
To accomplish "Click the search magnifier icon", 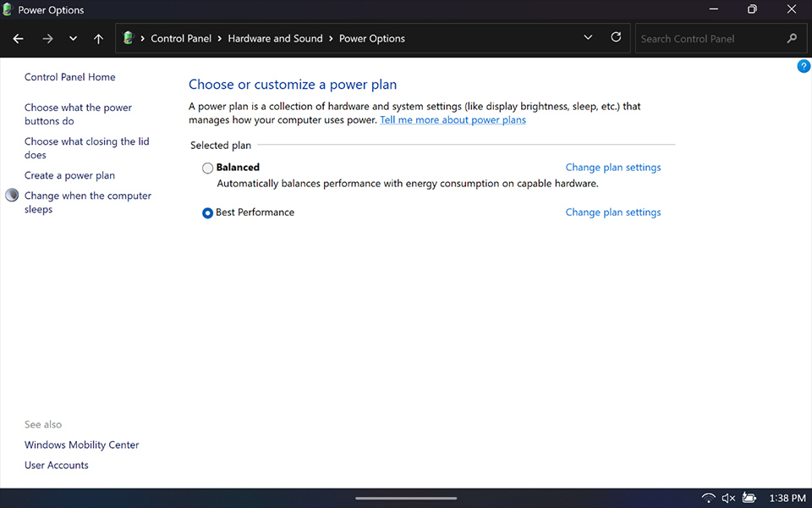I will pos(792,39).
